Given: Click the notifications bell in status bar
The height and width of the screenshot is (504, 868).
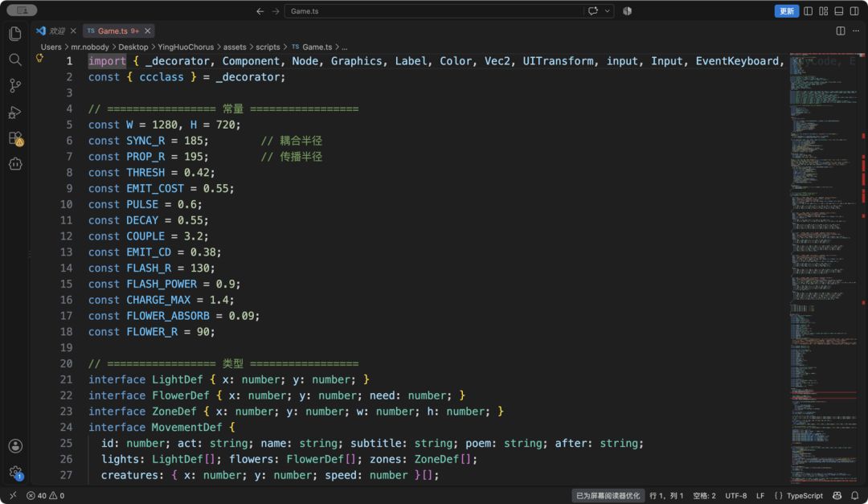Looking at the screenshot, I should (x=854, y=496).
